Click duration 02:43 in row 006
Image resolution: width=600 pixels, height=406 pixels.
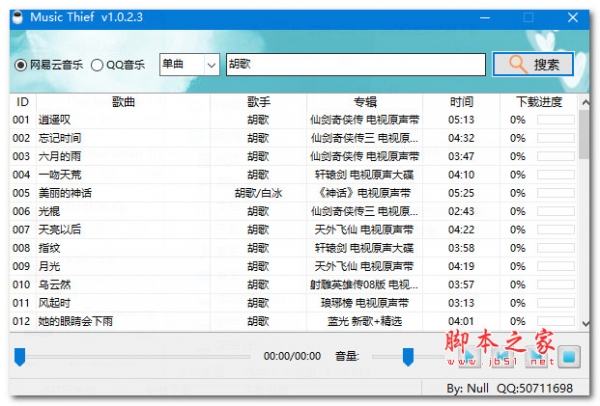click(x=461, y=211)
